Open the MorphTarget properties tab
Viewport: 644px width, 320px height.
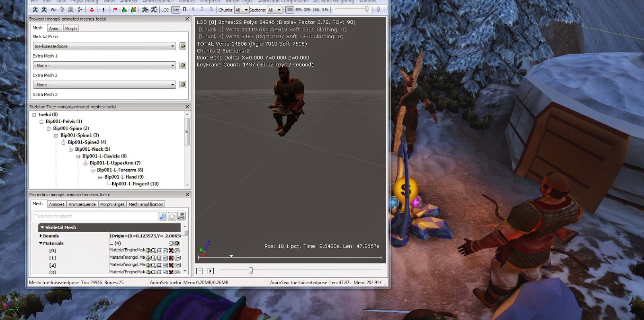(112, 204)
